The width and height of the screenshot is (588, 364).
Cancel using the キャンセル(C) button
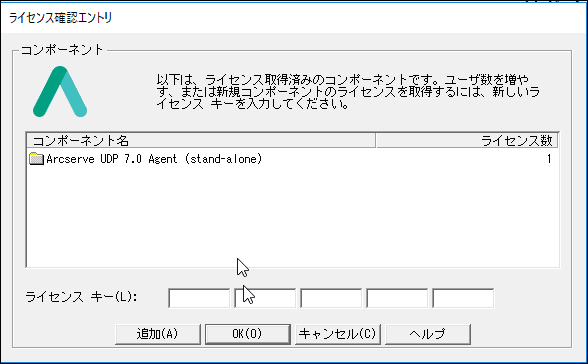[x=338, y=334]
